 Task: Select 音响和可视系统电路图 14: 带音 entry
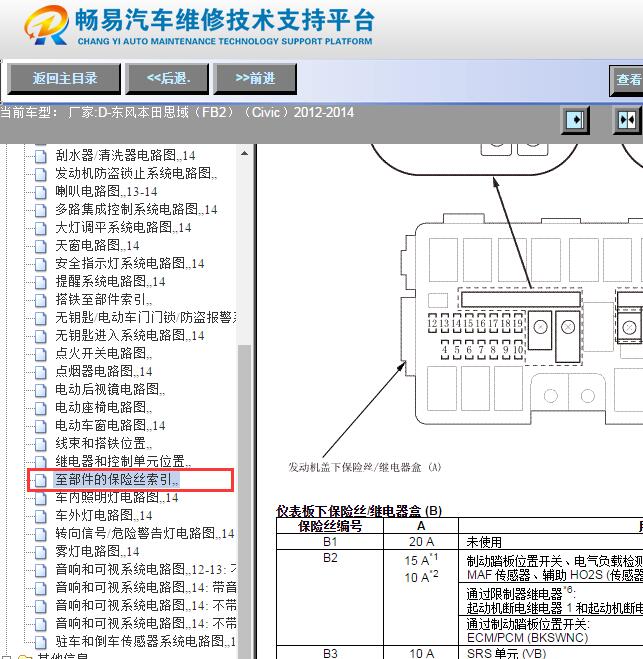(x=145, y=588)
